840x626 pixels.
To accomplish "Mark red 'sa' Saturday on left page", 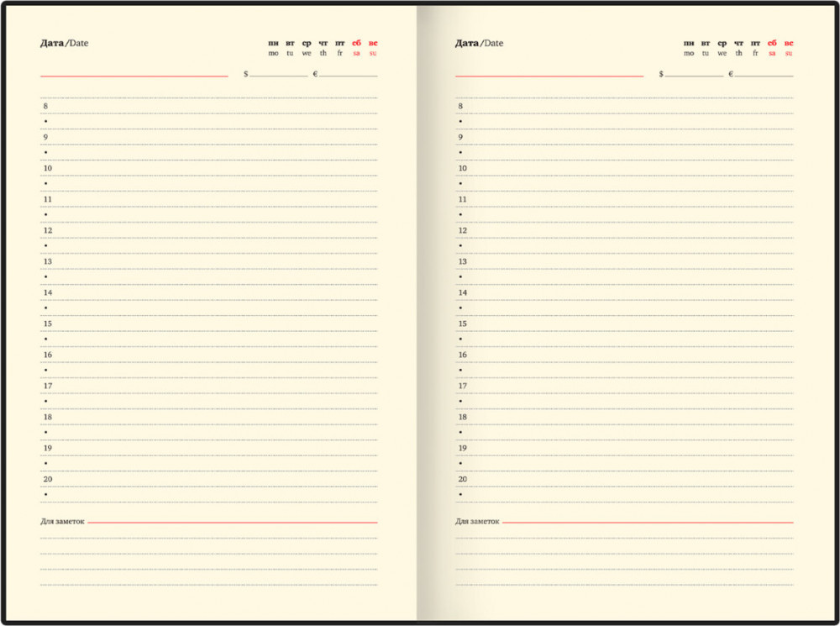I will pyautogui.click(x=356, y=53).
